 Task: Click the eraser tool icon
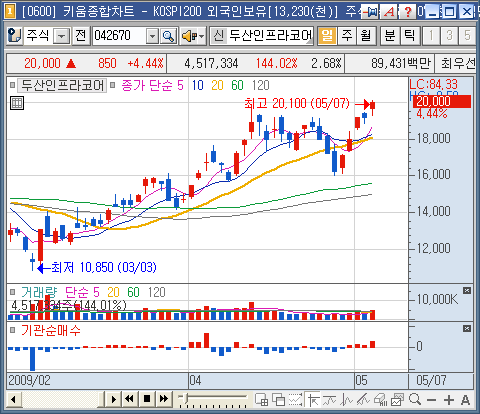380,399
